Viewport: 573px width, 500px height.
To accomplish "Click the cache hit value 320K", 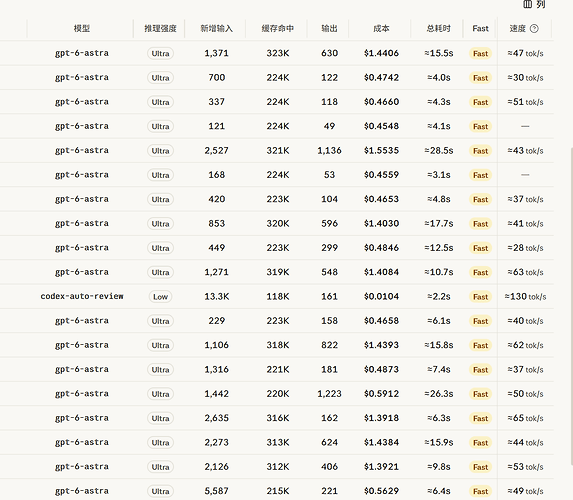I will [278, 223].
